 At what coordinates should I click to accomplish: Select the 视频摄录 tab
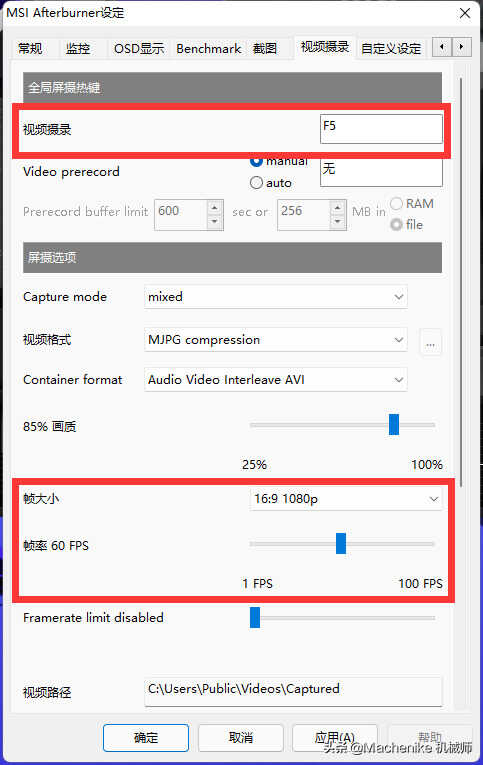click(x=325, y=47)
